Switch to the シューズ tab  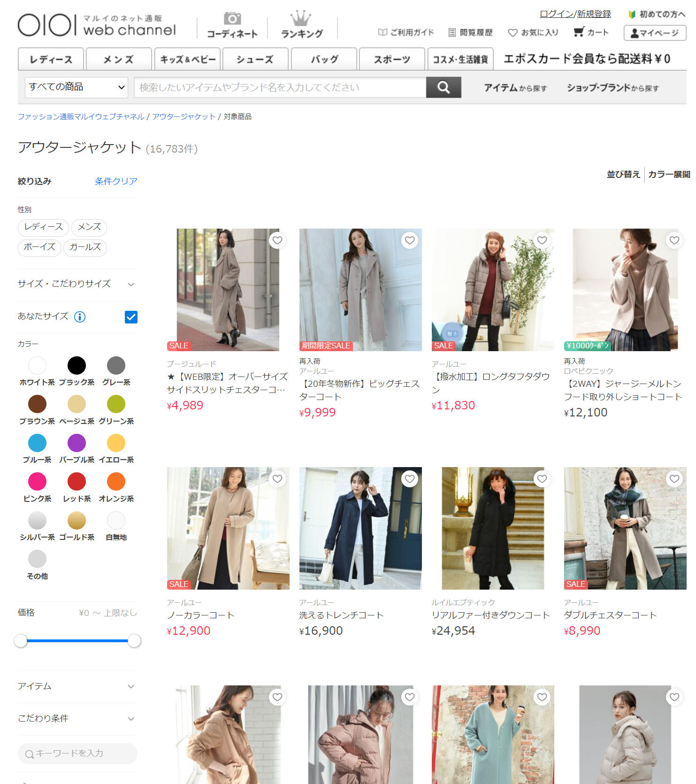[255, 59]
